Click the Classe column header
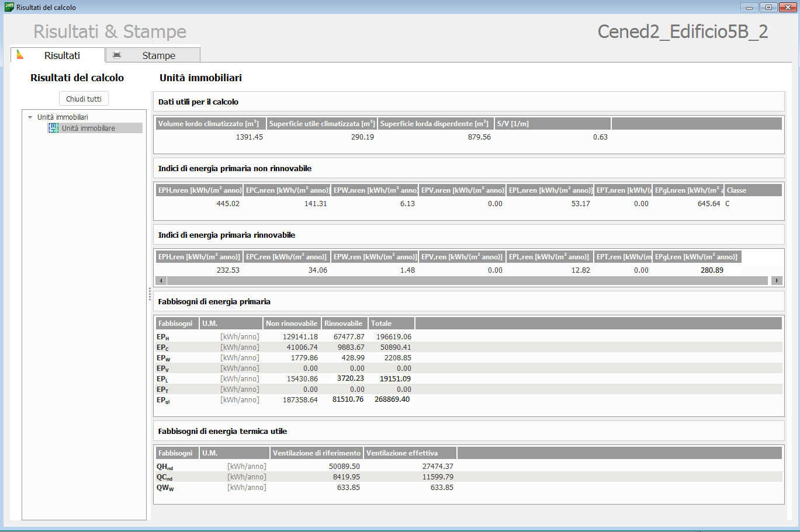 click(752, 190)
